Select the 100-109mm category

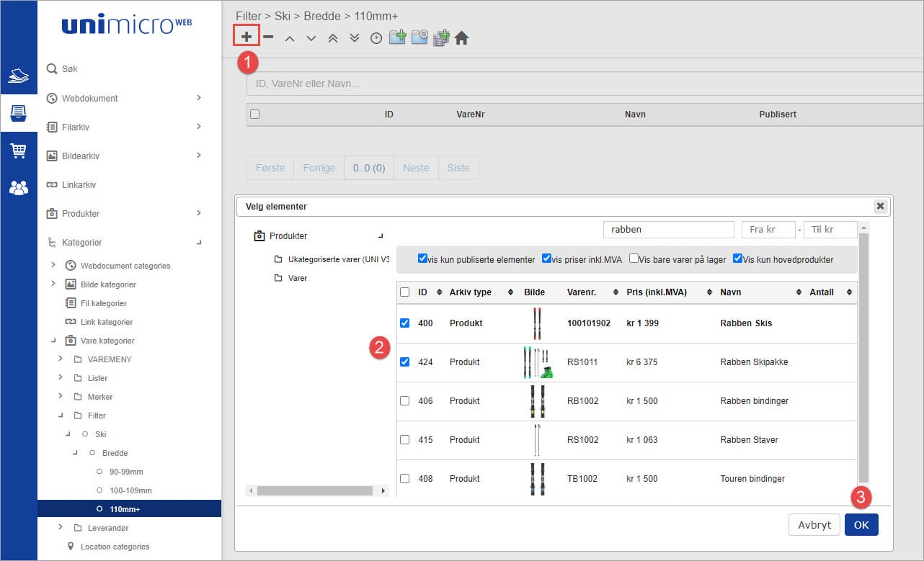click(x=130, y=490)
